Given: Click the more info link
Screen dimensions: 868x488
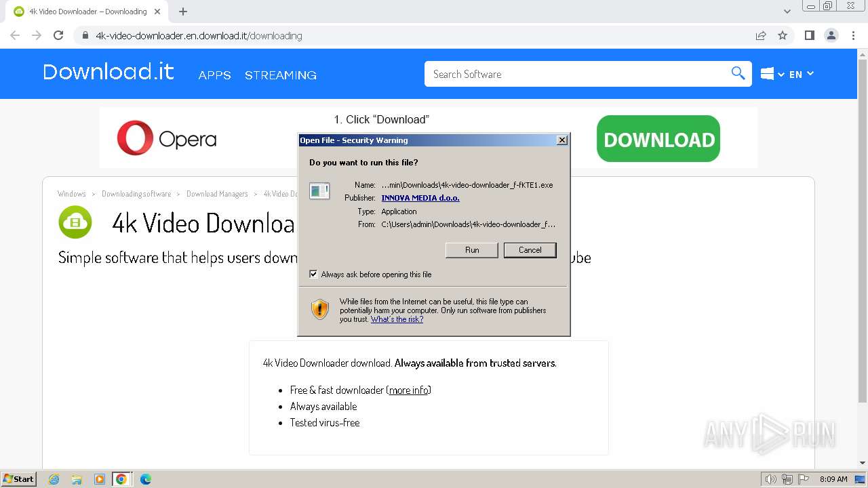Looking at the screenshot, I should click(x=409, y=390).
